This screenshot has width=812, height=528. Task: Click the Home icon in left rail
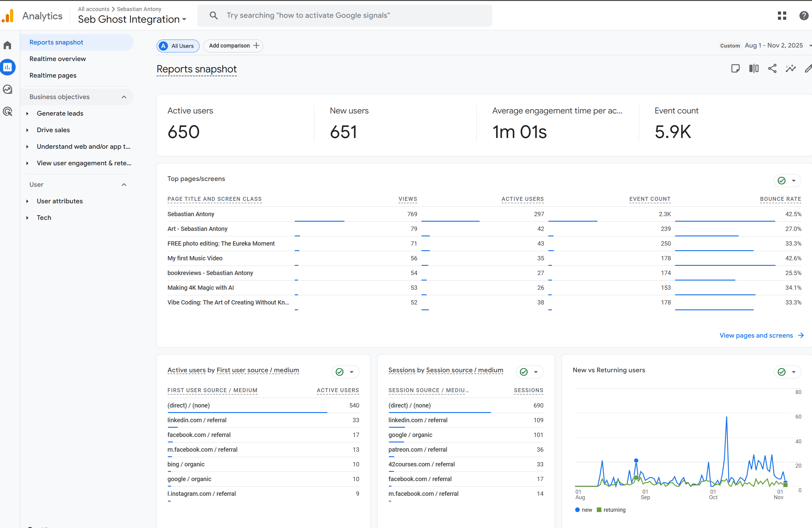coord(7,45)
